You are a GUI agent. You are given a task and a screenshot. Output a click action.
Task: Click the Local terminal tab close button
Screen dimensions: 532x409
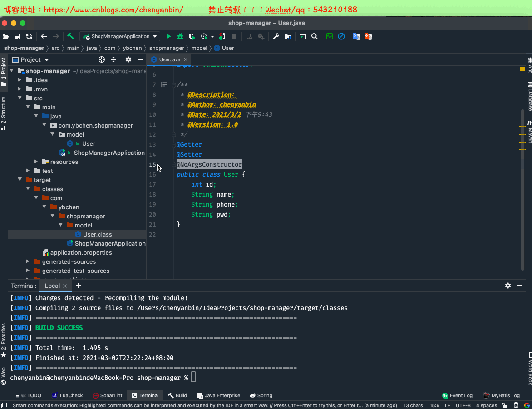(64, 286)
